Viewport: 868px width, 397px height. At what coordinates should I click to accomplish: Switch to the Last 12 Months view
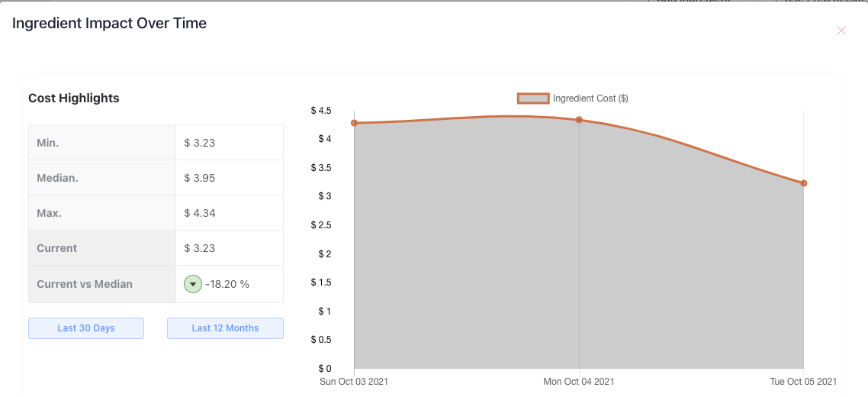(x=225, y=328)
